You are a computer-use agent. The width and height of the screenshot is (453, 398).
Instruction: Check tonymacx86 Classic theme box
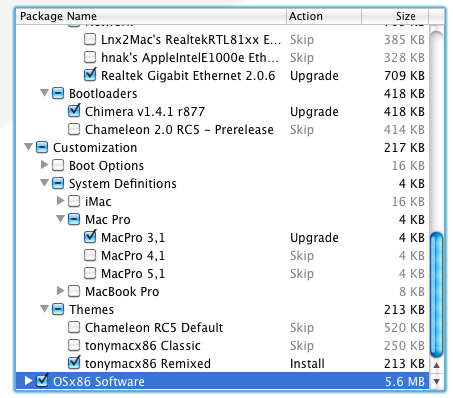coord(74,345)
